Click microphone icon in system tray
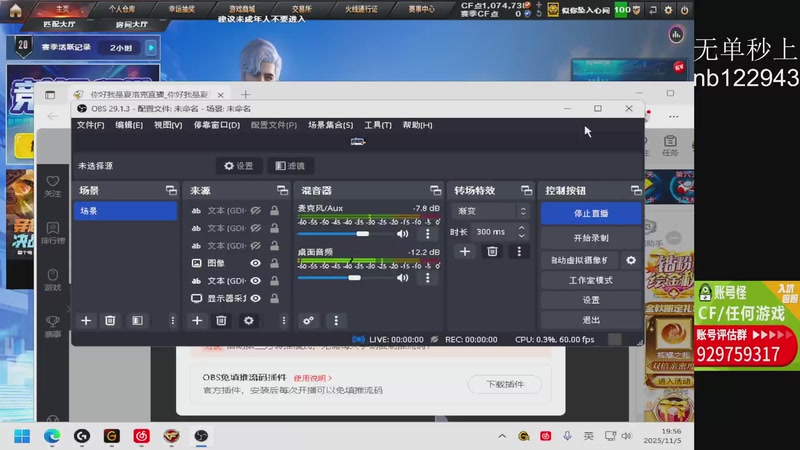 [567, 436]
